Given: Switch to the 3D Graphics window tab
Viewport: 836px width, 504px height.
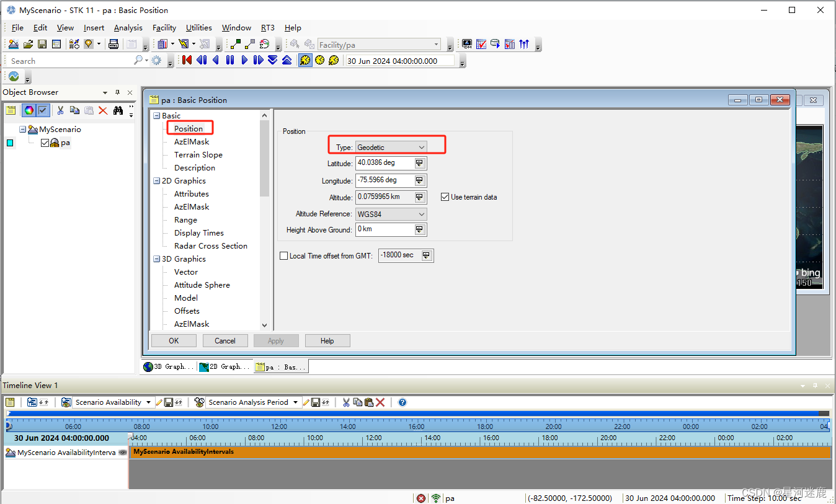Looking at the screenshot, I should [x=169, y=367].
